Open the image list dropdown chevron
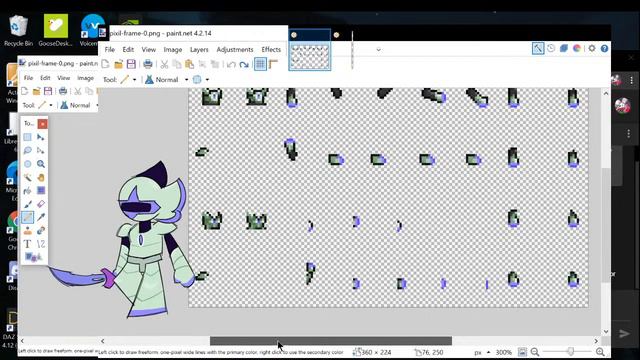Viewport: 640px width, 360px height. pos(378,50)
